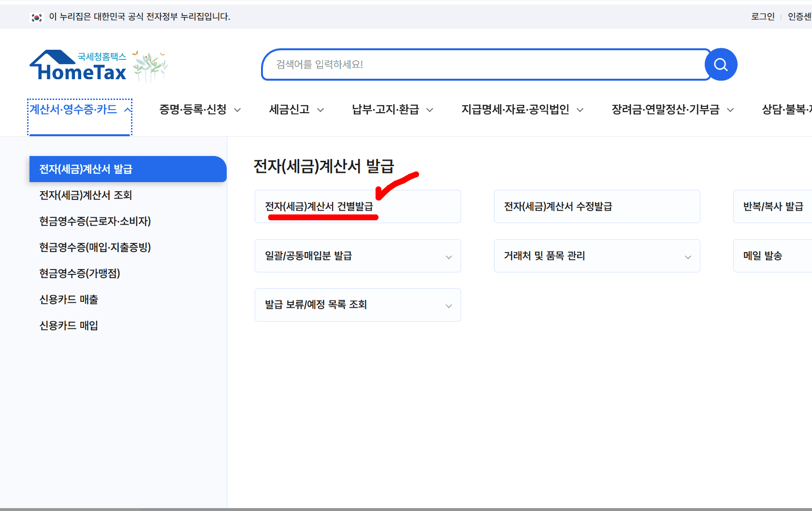Click the chevron next to 증명·등록·신청

(x=237, y=110)
